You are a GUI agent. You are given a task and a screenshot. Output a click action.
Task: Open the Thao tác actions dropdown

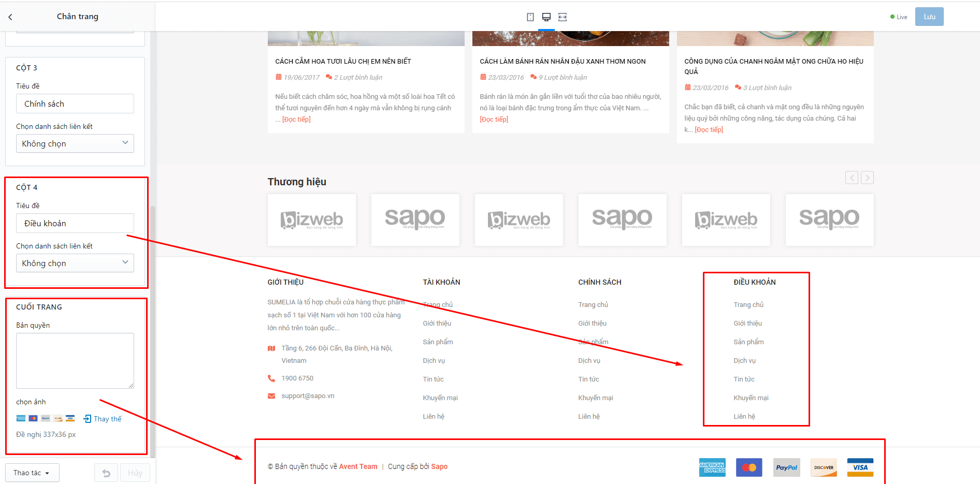point(32,473)
